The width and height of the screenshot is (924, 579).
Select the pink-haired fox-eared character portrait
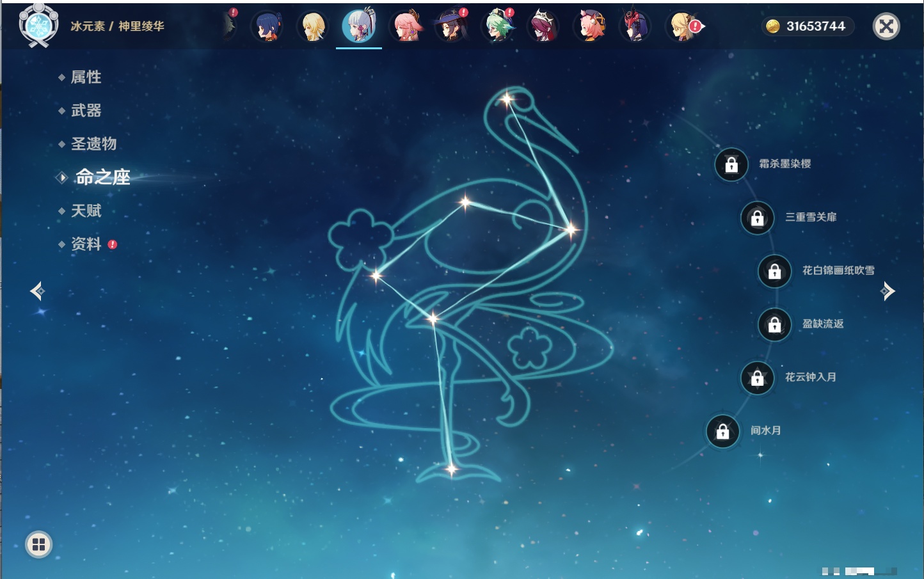(x=406, y=27)
